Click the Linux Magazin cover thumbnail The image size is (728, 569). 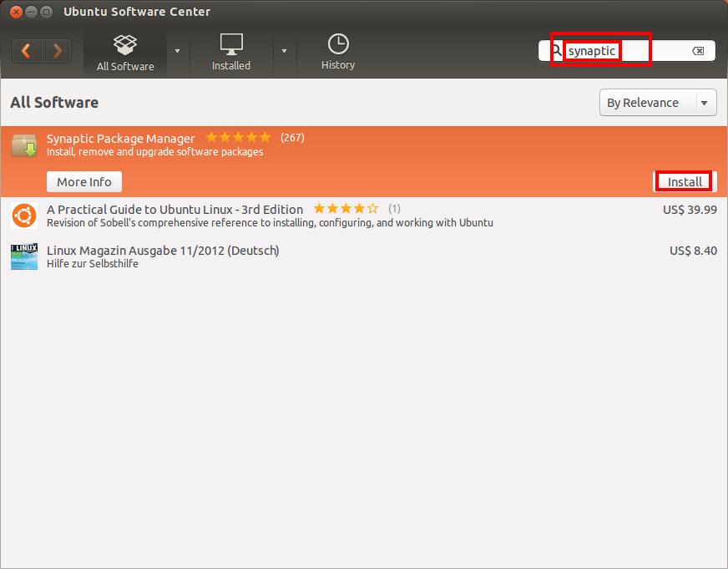[x=24, y=257]
